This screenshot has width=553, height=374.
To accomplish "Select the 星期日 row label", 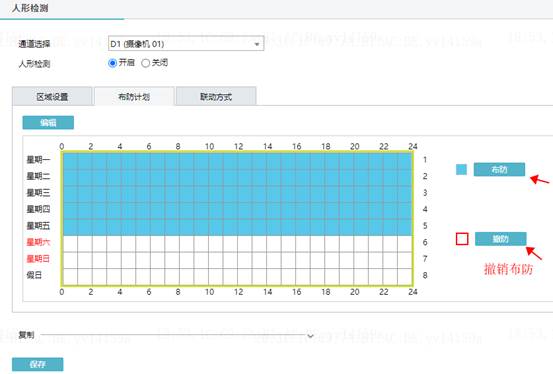I will coord(38,259).
